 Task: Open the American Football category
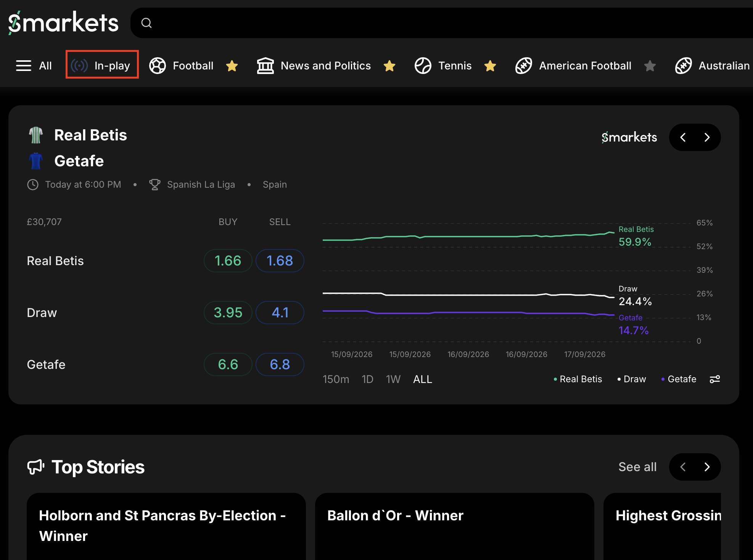point(585,66)
